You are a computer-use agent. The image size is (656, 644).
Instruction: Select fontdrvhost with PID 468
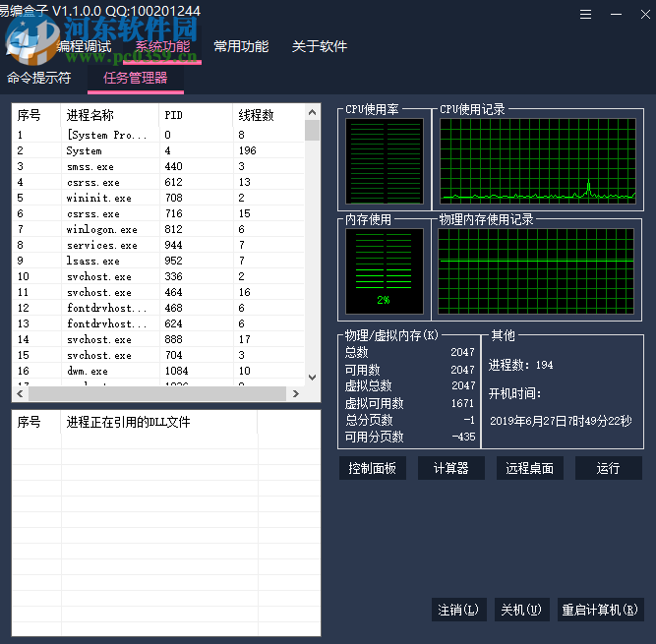(x=158, y=308)
